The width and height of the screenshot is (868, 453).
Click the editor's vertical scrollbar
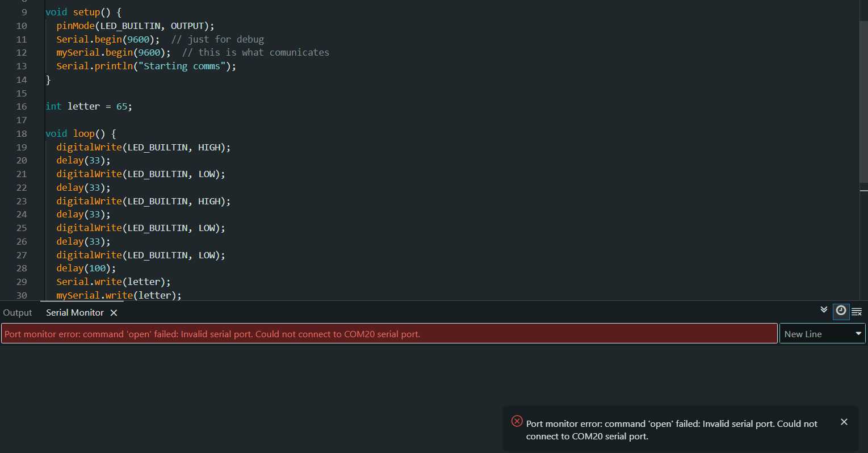863,102
